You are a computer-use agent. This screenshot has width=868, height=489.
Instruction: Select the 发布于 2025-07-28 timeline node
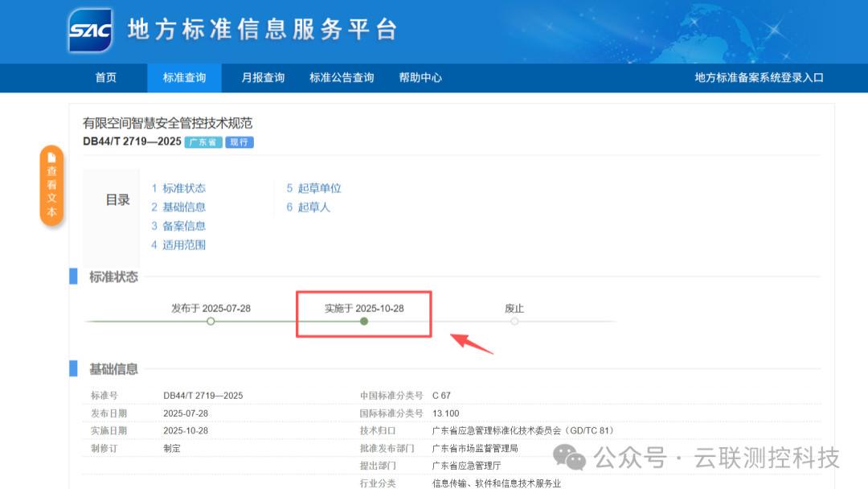[211, 321]
